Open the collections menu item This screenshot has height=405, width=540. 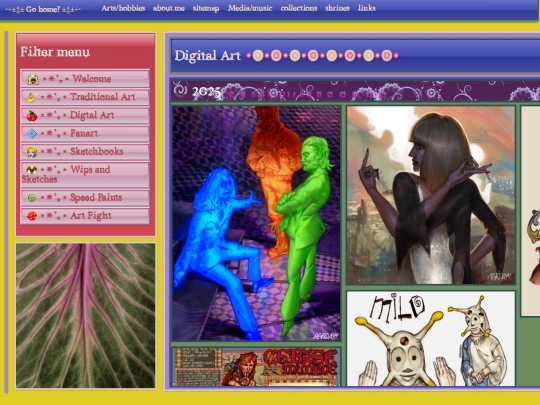pyautogui.click(x=299, y=8)
